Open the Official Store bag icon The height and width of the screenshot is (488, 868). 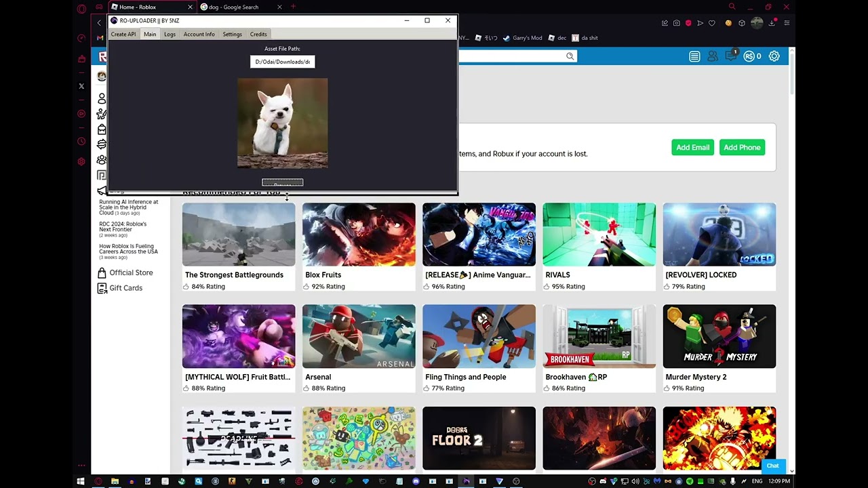tap(102, 272)
